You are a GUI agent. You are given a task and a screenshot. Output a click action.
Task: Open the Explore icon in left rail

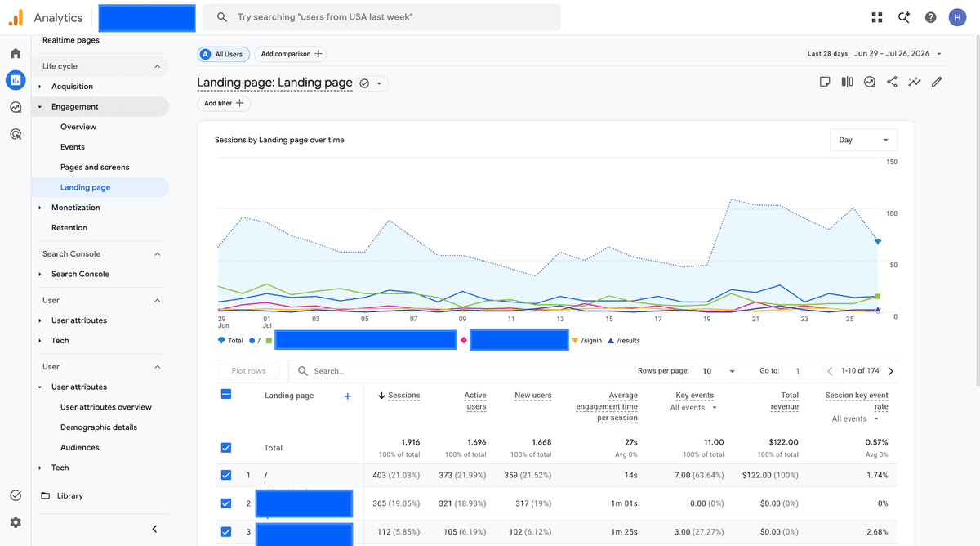tap(16, 107)
